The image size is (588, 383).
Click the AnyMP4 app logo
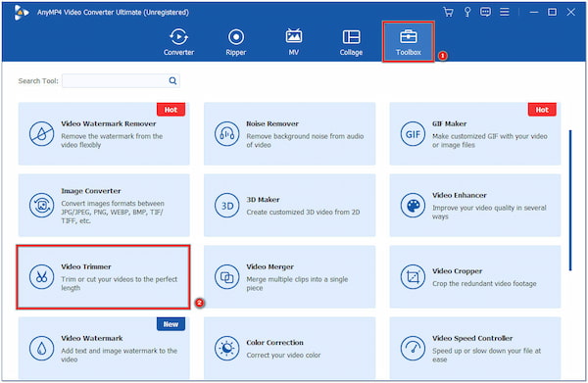coord(21,13)
